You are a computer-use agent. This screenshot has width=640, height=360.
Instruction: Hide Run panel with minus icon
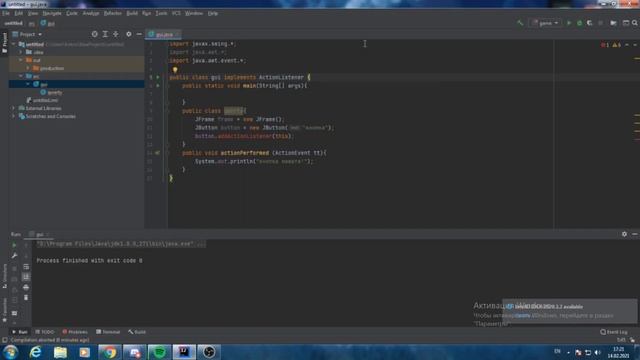coord(635,234)
